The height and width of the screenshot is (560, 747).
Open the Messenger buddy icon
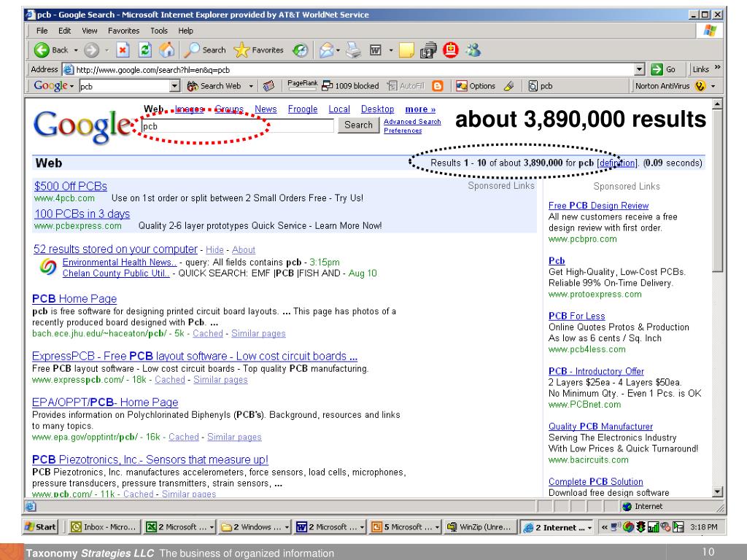pyautogui.click(x=473, y=50)
